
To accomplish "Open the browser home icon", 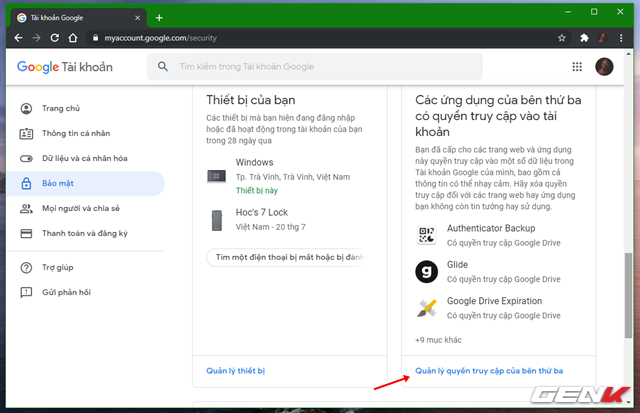I will click(73, 38).
